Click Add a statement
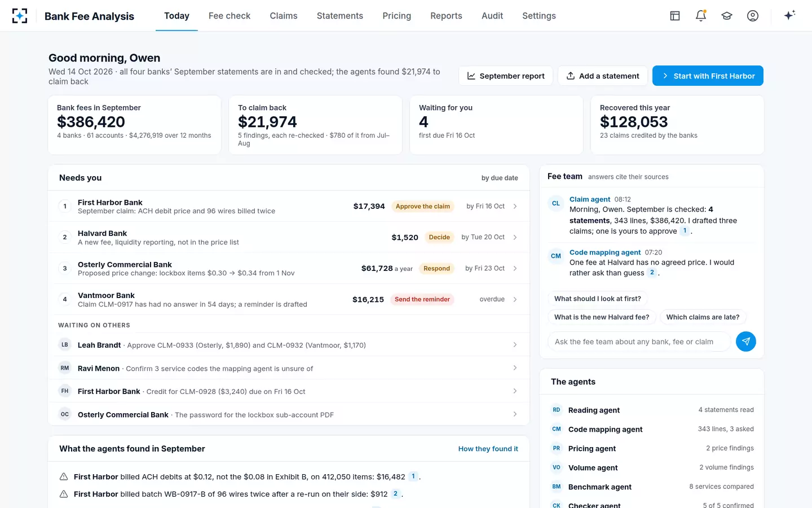This screenshot has width=812, height=508. [603, 76]
